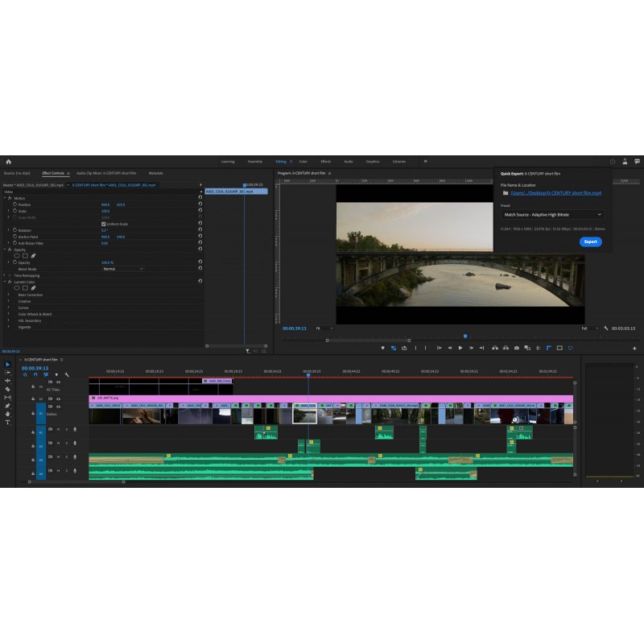This screenshot has width=644, height=644.
Task: Open timeline display settings wrench
Action: pos(68,374)
